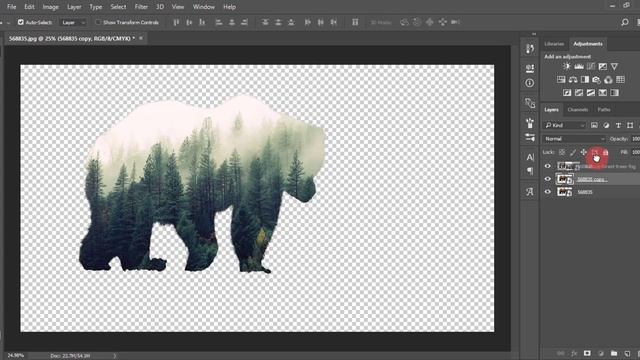This screenshot has height=360, width=640.
Task: Close the 568835.jpg document tab
Action: (x=141, y=38)
